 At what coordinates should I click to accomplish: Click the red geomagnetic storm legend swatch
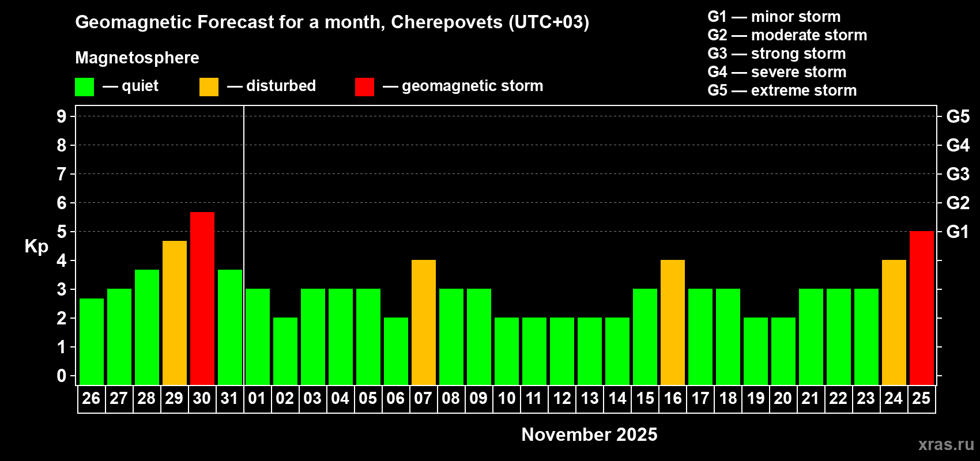click(364, 87)
